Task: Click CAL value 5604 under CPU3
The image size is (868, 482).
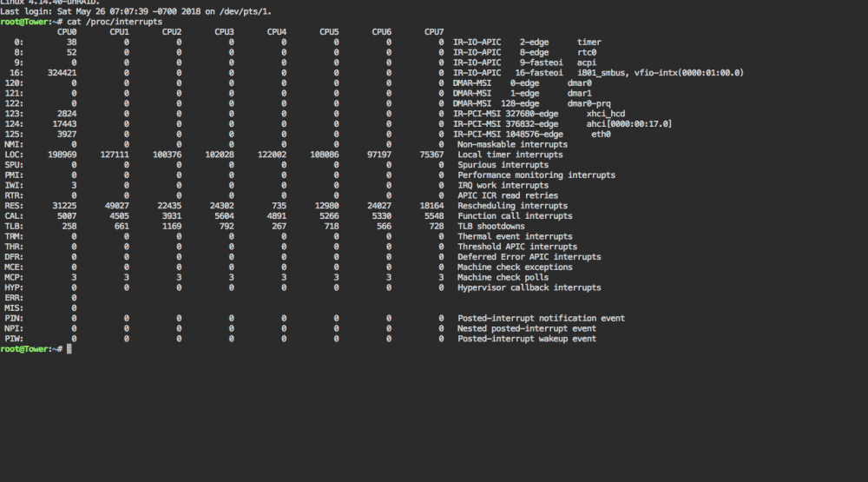Action: pyautogui.click(x=224, y=216)
